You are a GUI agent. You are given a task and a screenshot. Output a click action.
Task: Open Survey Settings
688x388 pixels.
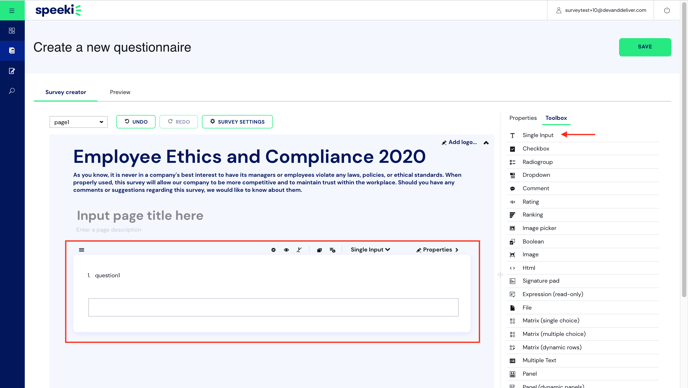click(237, 122)
